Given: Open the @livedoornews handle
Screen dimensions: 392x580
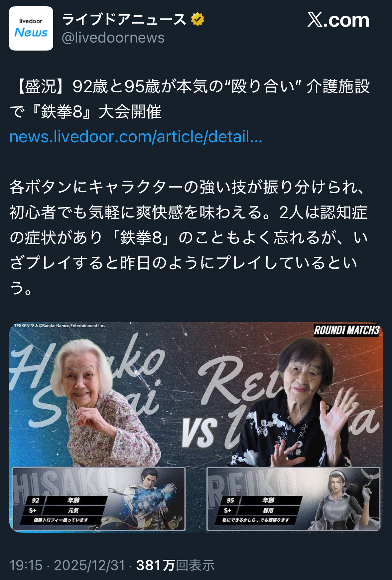Looking at the screenshot, I should click(113, 38).
